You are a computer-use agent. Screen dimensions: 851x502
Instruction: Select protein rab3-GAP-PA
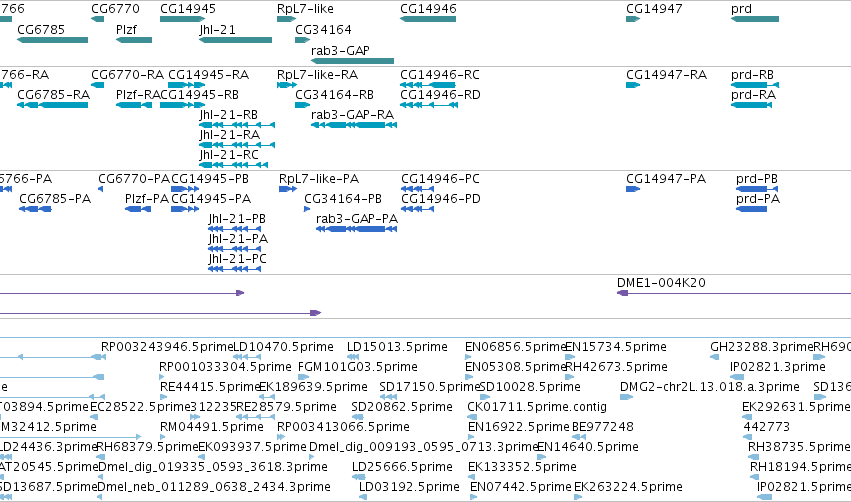tap(357, 219)
